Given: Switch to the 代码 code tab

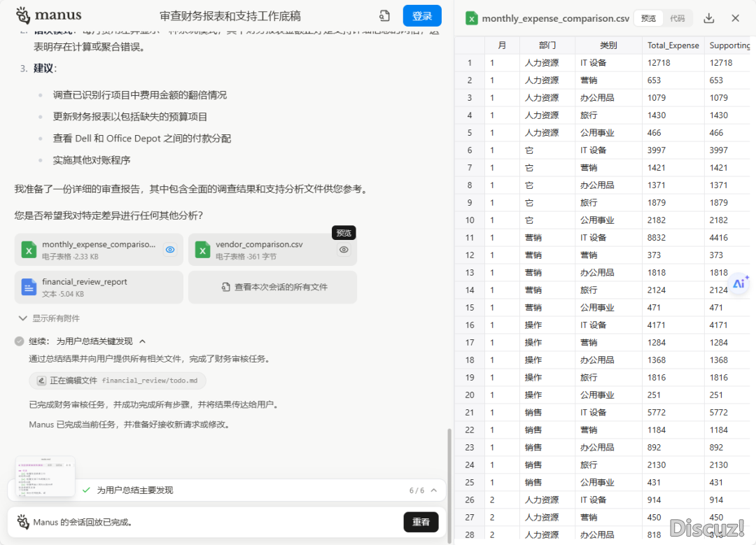Looking at the screenshot, I should [677, 18].
